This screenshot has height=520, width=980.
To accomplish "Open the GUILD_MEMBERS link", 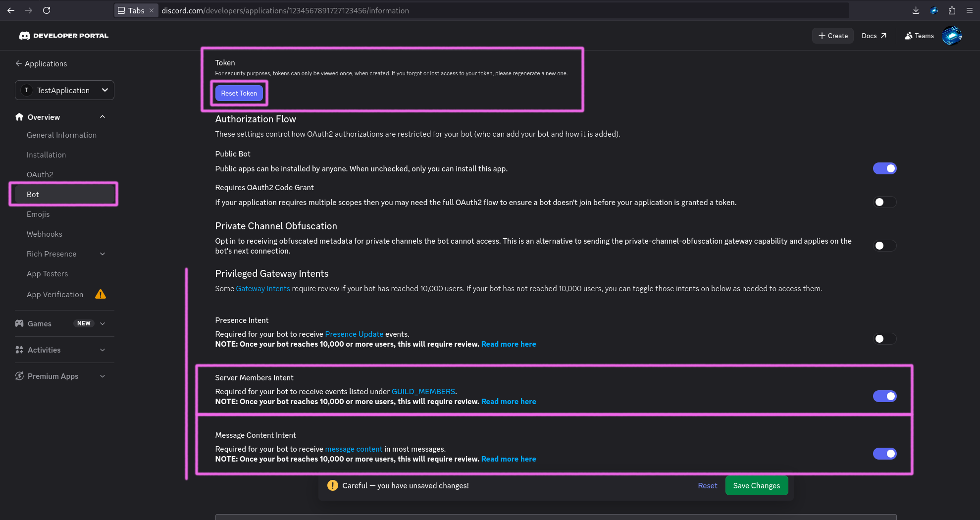I will pos(423,392).
